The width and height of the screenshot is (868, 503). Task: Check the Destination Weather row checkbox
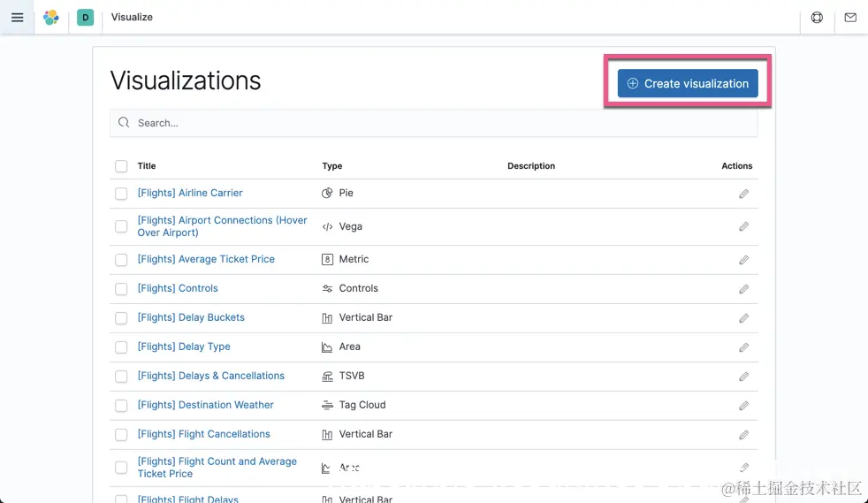coord(121,406)
